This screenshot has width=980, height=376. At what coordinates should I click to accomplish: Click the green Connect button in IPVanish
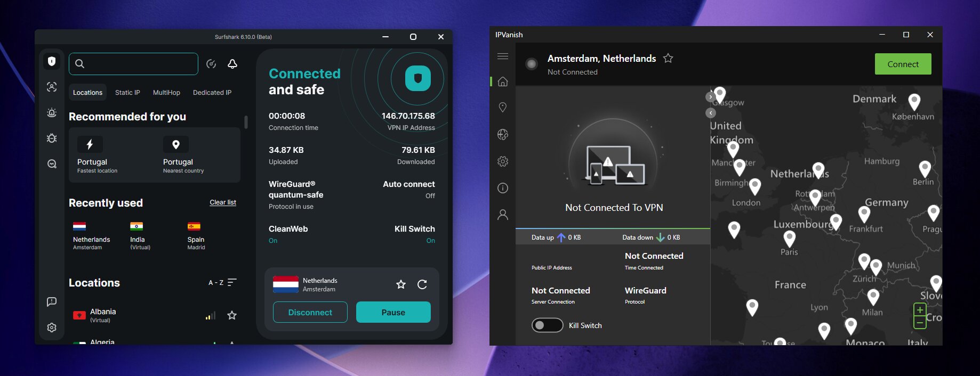coord(903,64)
